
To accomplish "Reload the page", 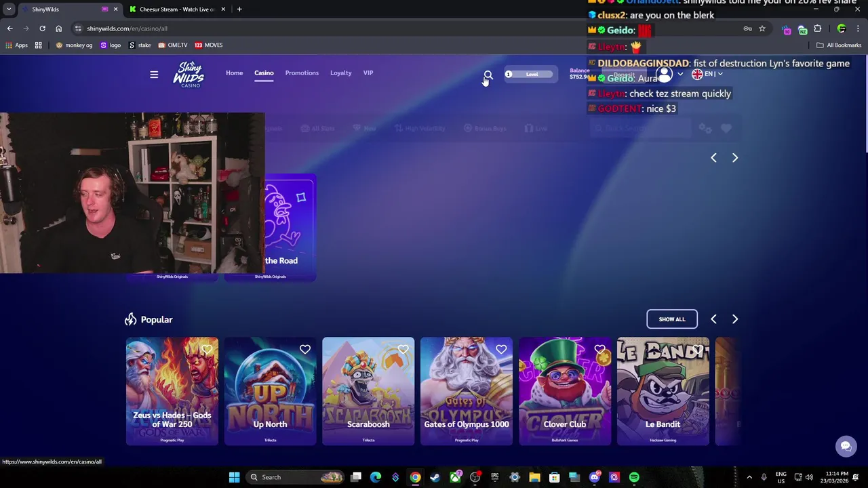I will pyautogui.click(x=42, y=28).
